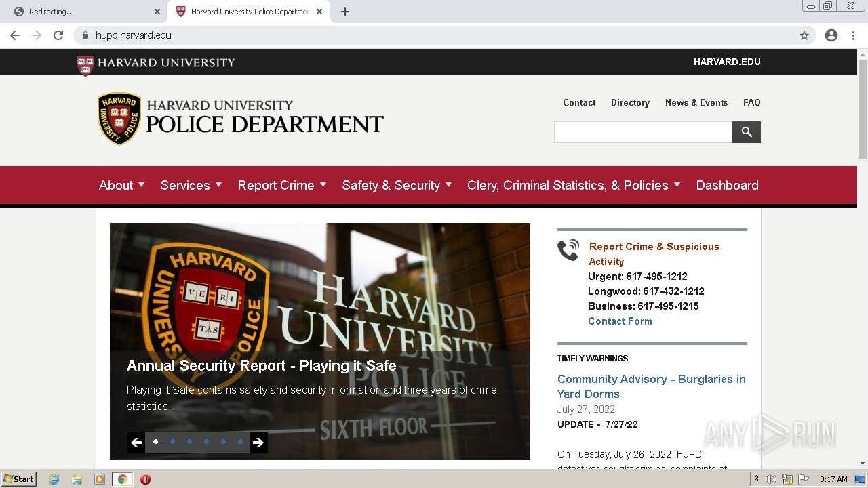Click the browser forward arrow
The width and height of the screenshot is (868, 488).
pyautogui.click(x=37, y=35)
